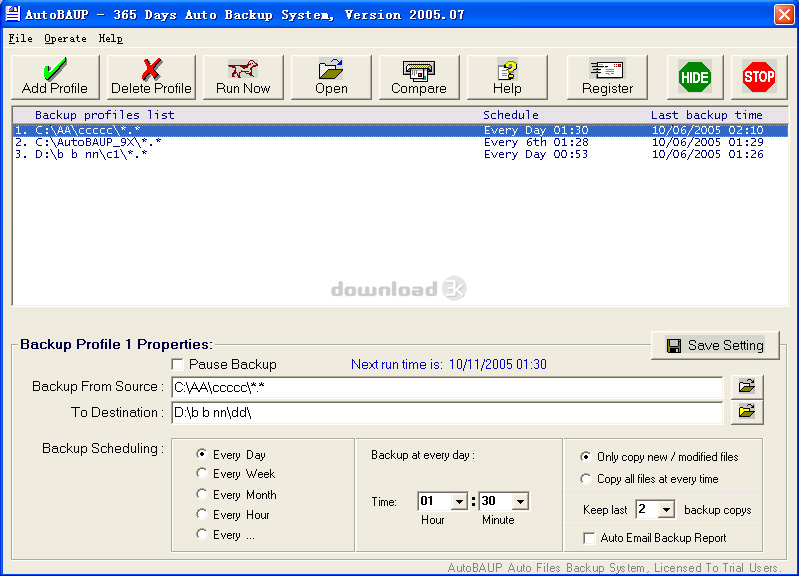Click the Add Profile green checkmark button
The width and height of the screenshot is (799, 576).
click(55, 77)
